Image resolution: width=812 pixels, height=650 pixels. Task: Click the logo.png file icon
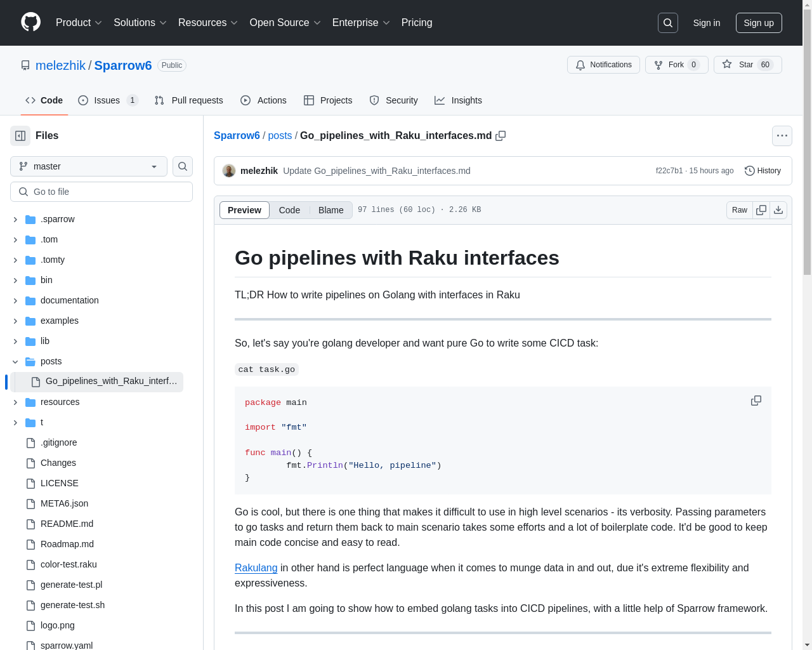point(30,626)
